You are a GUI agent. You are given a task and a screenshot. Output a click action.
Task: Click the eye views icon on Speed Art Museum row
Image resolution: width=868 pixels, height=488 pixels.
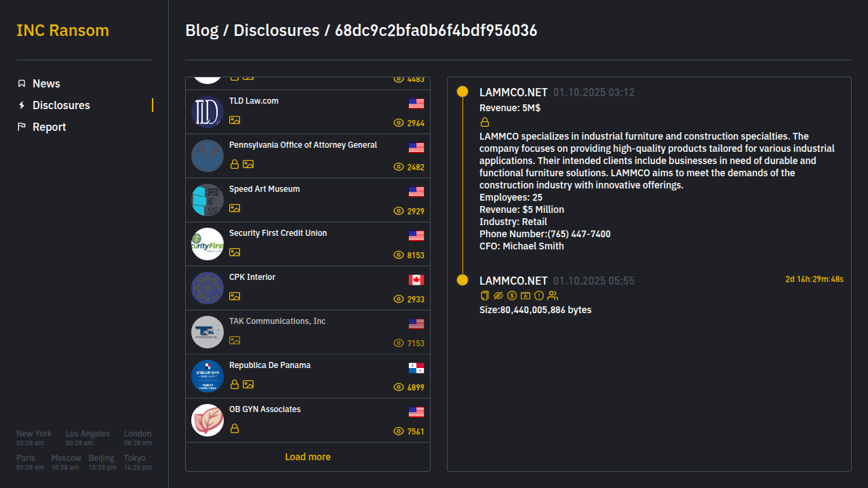pos(399,211)
